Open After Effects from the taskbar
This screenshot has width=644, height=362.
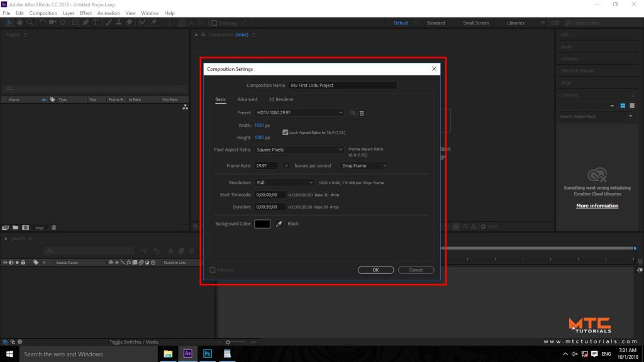click(x=187, y=353)
